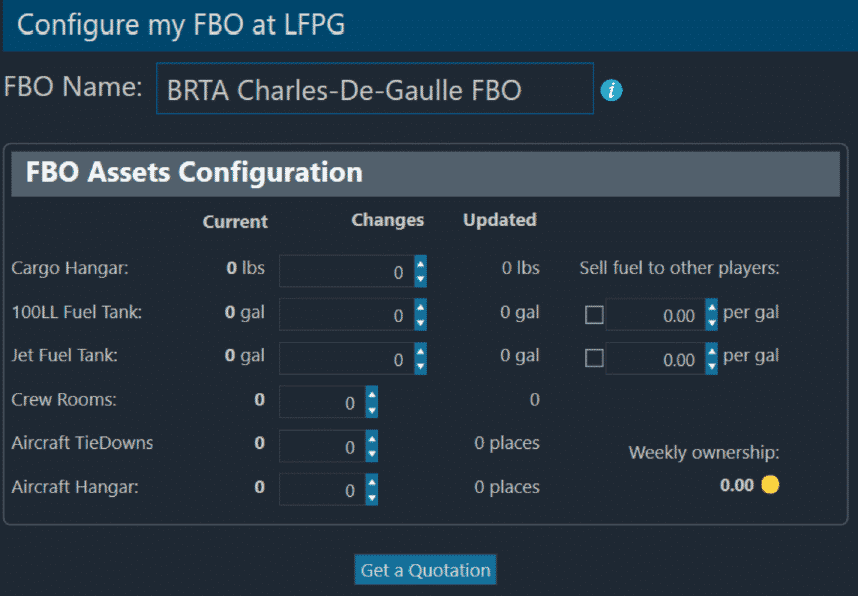Click the Get a Quotation button
Screen dimensions: 858x596
(425, 570)
